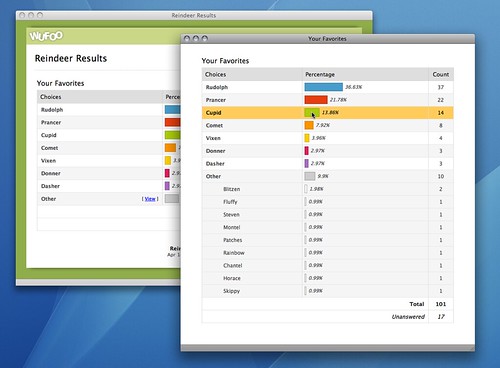
Task: Click Prancer in the Reindeer Results window
Action: click(51, 122)
